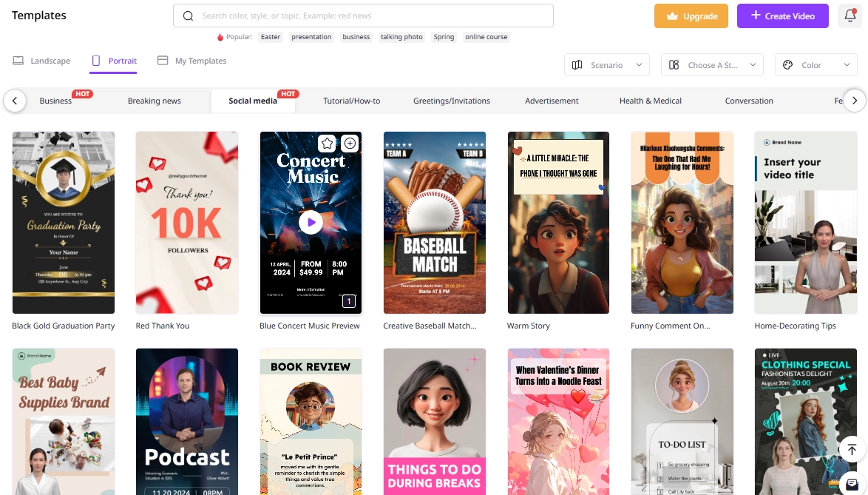Play the Blue Concert Music preview
The image size is (868, 495).
311,222
